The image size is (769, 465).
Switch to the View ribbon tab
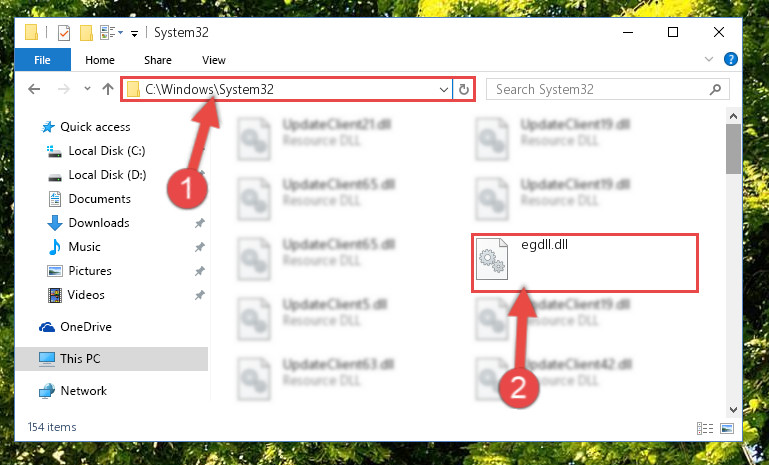(x=214, y=60)
